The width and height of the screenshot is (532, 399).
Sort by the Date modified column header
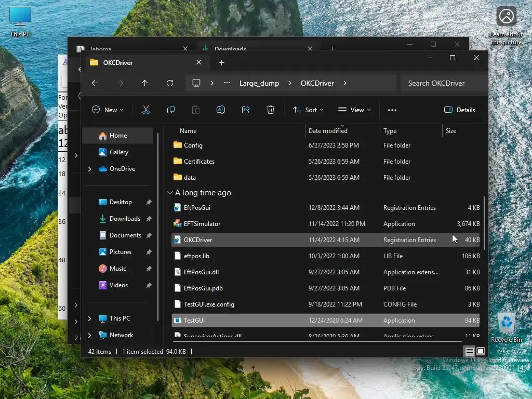point(342,130)
